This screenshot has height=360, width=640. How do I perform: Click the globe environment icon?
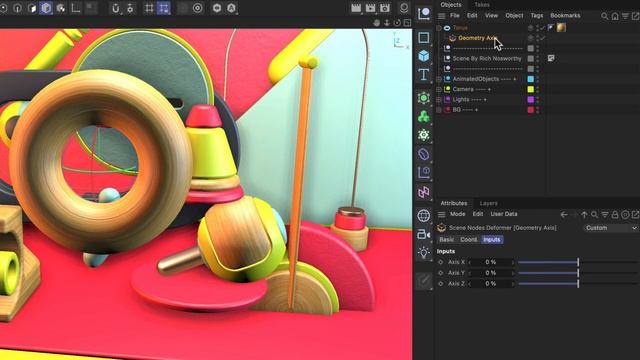pos(424,216)
